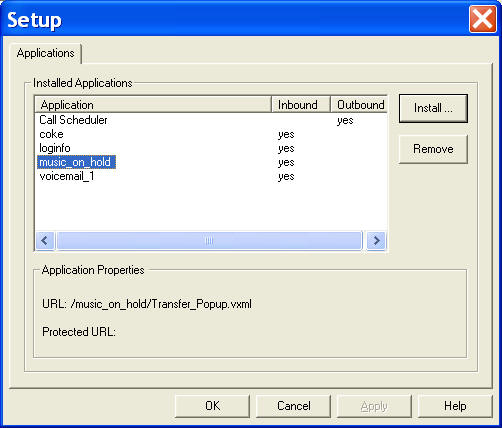The height and width of the screenshot is (428, 502).
Task: Click the Apply button
Action: tap(374, 406)
